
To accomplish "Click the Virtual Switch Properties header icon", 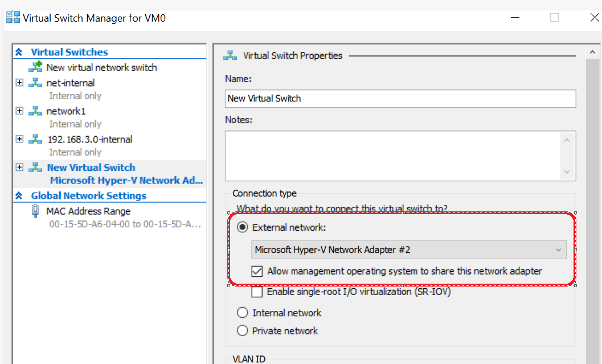I will (x=230, y=56).
